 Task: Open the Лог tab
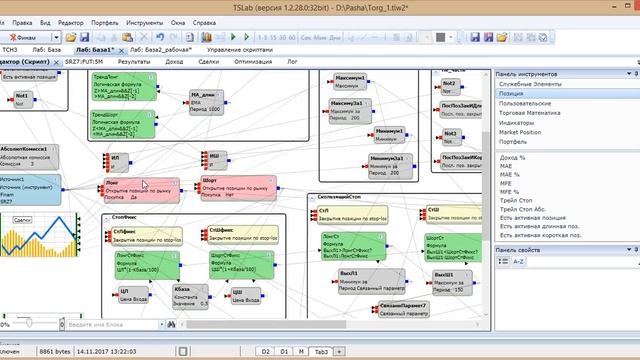[292, 62]
